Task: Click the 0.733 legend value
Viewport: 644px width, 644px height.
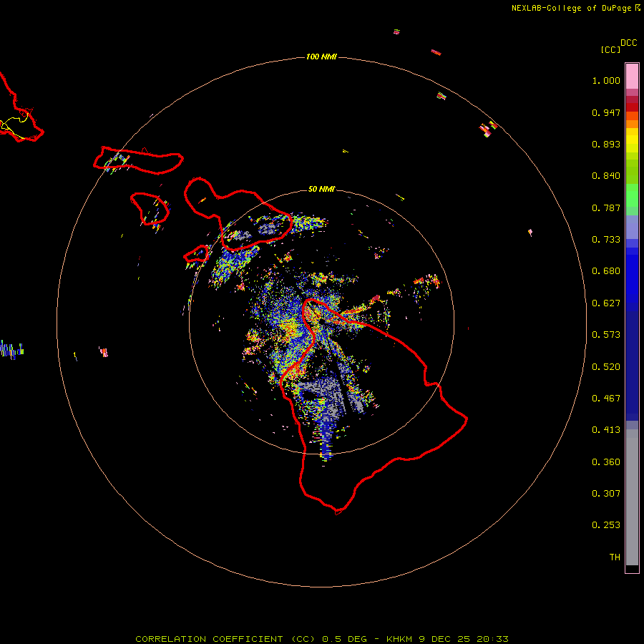Action: (606, 240)
